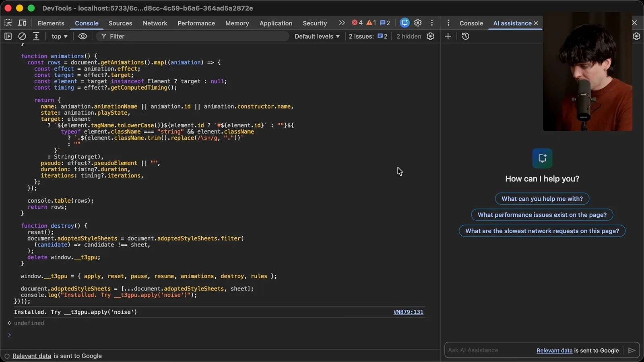644x362 pixels.
Task: Show the 1 warning count badge
Action: tap(371, 23)
